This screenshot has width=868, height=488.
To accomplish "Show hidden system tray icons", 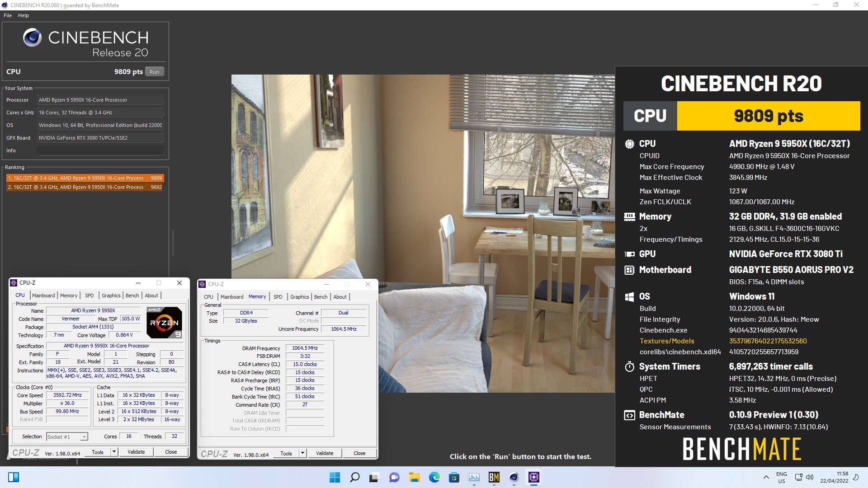I will tap(766, 477).
